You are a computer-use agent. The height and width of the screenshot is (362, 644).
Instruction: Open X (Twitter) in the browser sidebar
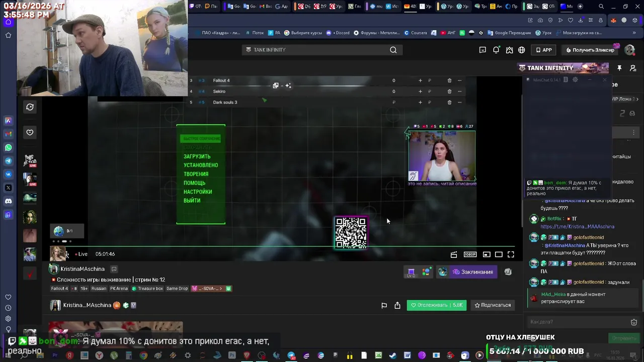pos(8,188)
